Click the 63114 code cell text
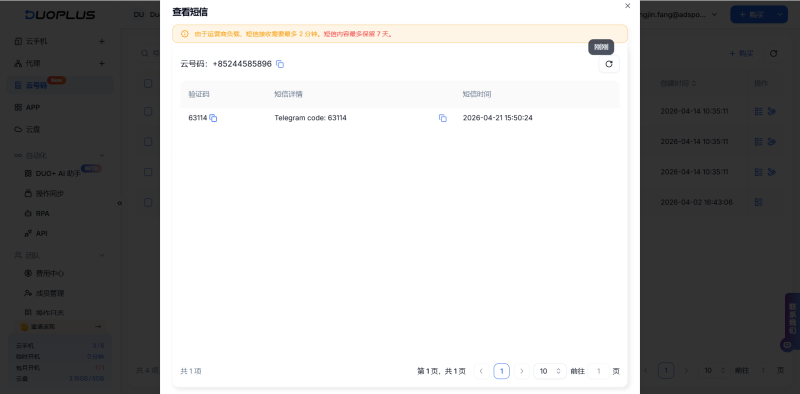Viewport: 800px width, 394px height. pos(197,118)
